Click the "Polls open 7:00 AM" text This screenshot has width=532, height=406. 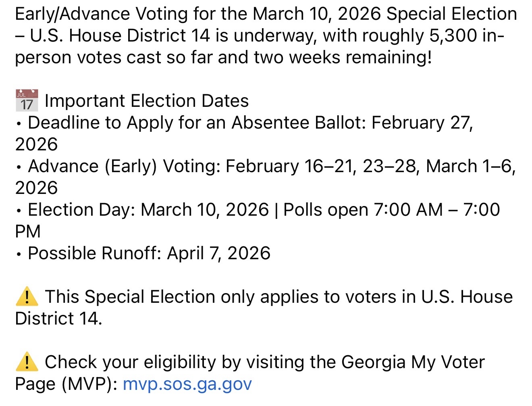click(x=363, y=210)
